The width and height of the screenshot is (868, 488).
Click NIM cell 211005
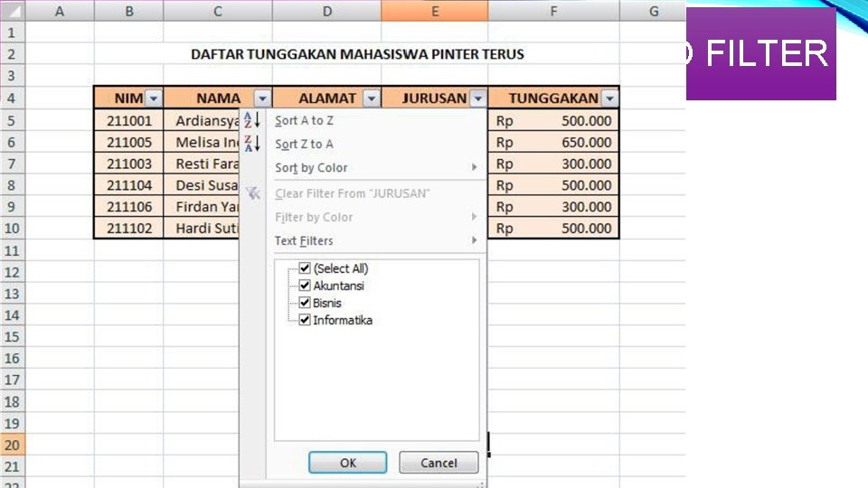129,142
